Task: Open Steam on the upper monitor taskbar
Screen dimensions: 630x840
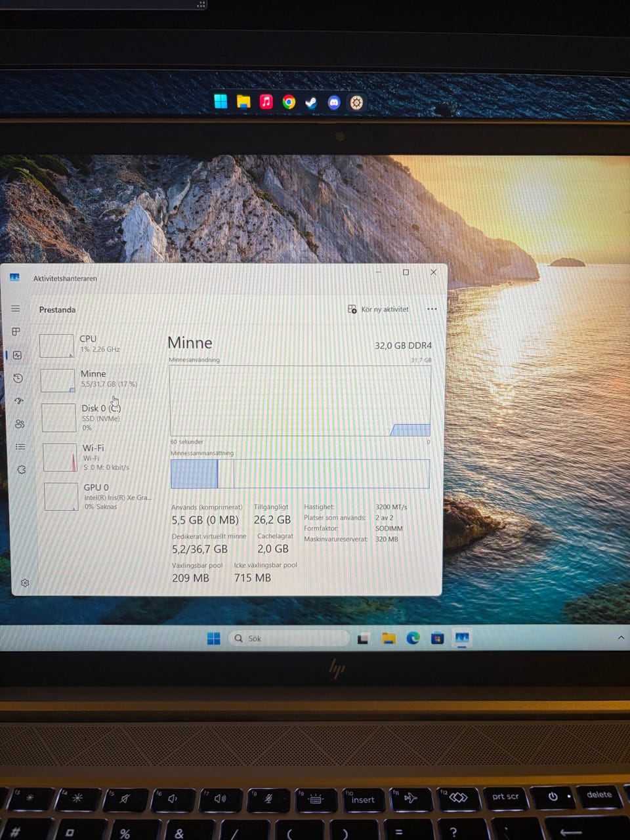Action: coord(311,102)
